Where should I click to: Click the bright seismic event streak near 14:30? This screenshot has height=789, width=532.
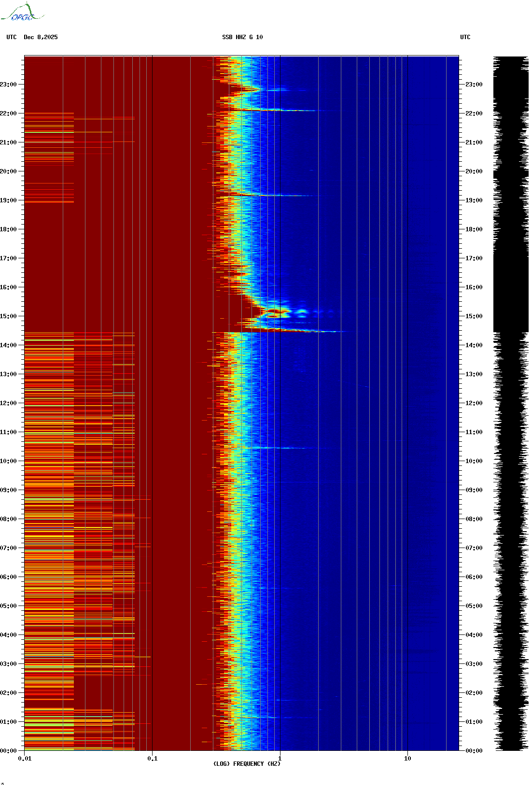tap(294, 331)
